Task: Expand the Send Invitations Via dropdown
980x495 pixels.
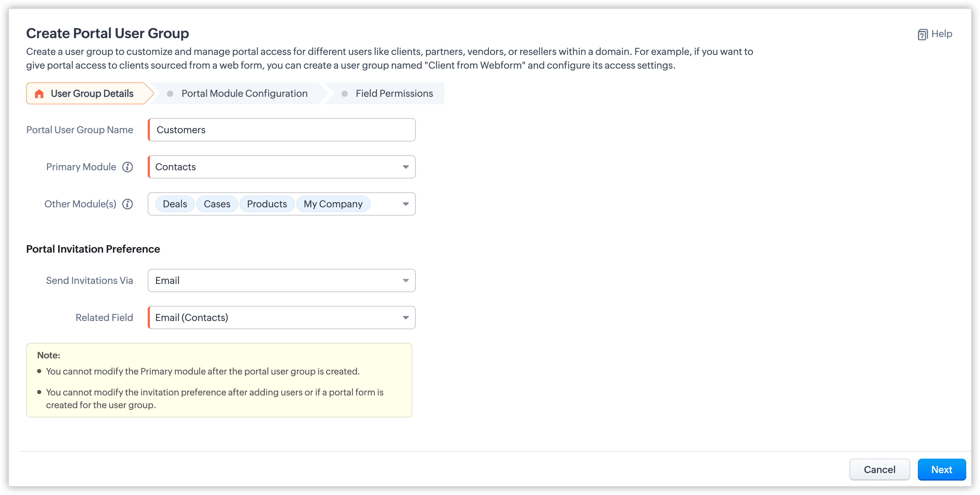Action: coord(405,280)
